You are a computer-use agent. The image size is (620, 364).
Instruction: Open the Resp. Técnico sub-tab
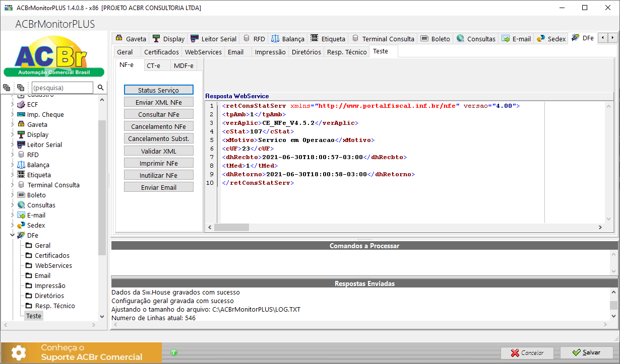[x=347, y=52]
